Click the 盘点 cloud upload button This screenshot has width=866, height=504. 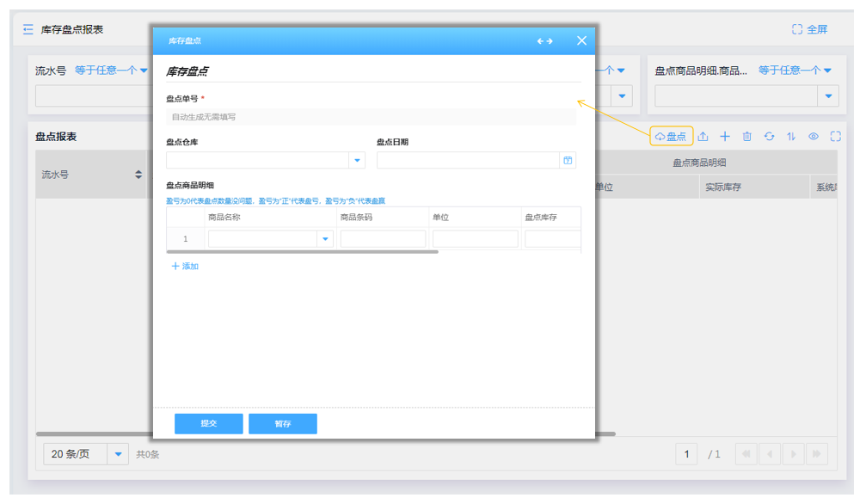[x=671, y=137]
